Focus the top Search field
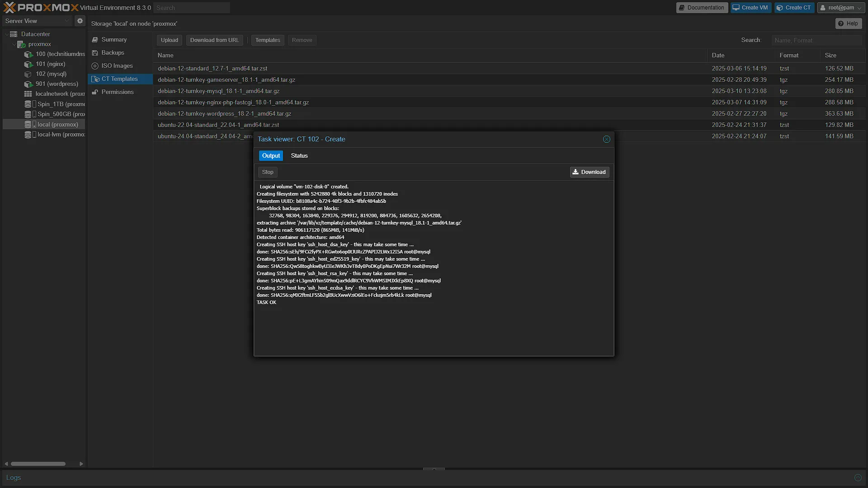Viewport: 868px width, 488px height. (x=192, y=8)
